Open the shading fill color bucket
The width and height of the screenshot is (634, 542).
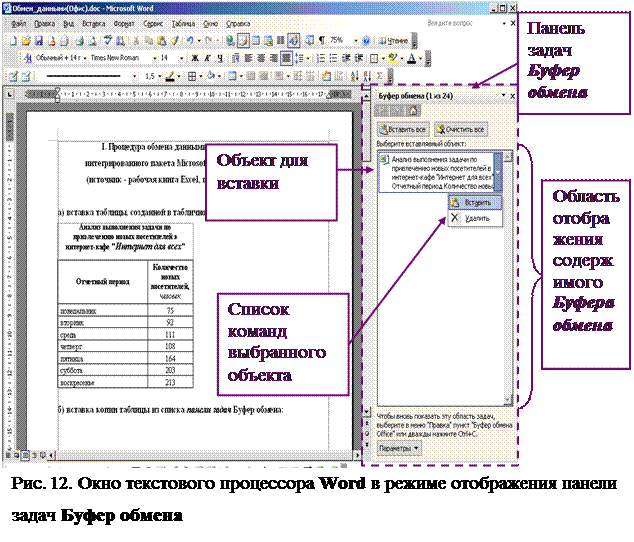click(x=210, y=76)
